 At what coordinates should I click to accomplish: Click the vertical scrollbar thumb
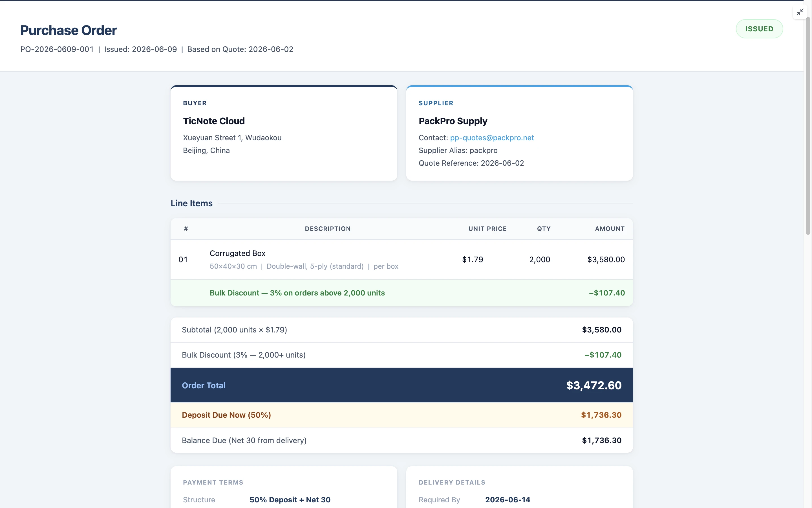click(808, 126)
